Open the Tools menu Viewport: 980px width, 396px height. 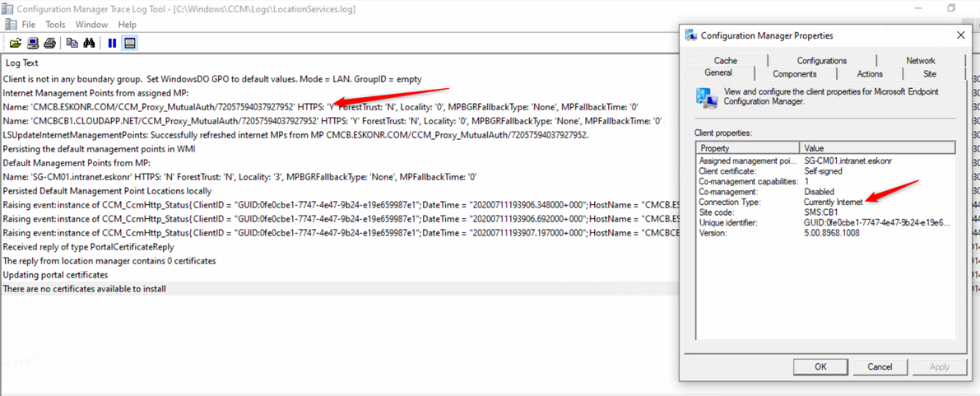coord(55,25)
